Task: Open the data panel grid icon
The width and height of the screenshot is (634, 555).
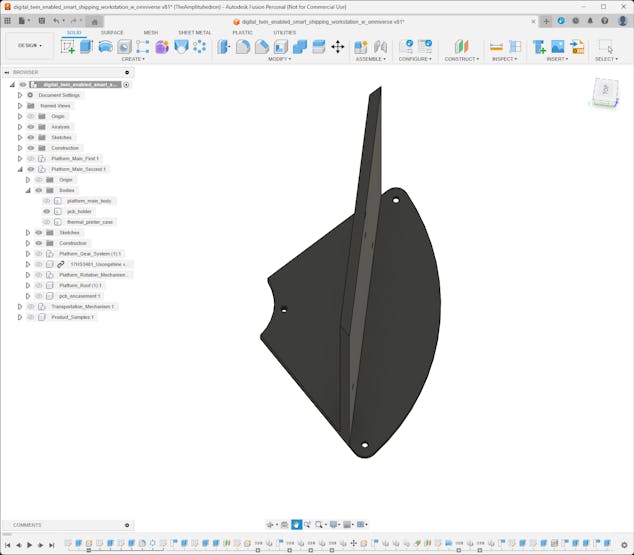Action: pyautogui.click(x=8, y=20)
